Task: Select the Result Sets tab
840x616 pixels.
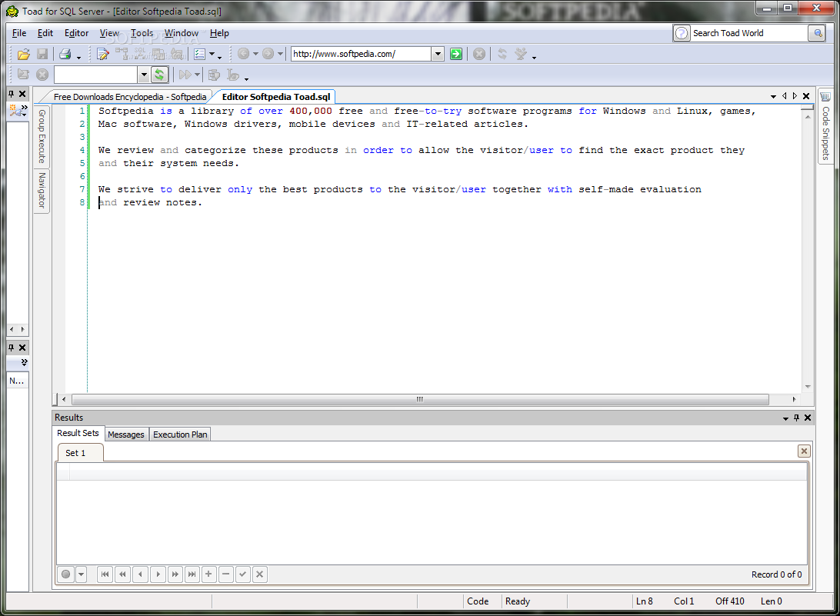Action: coord(78,433)
